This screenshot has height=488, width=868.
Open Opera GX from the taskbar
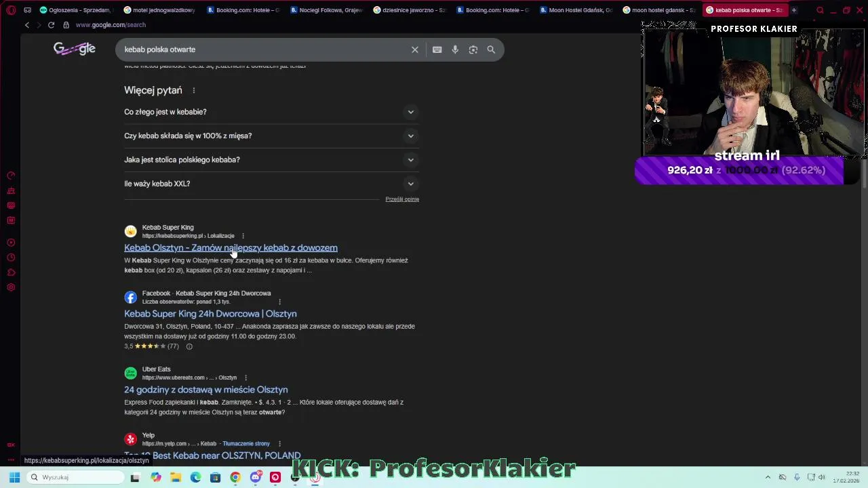pos(315,477)
